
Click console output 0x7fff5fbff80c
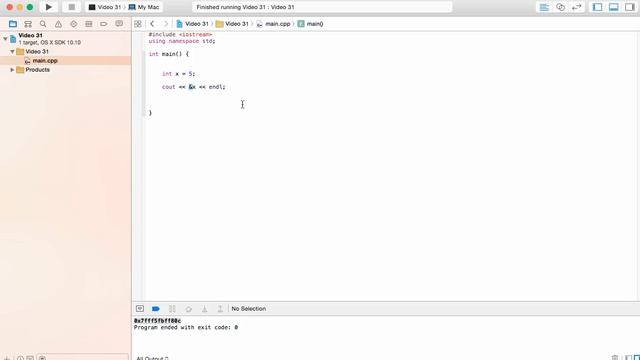(x=157, y=321)
